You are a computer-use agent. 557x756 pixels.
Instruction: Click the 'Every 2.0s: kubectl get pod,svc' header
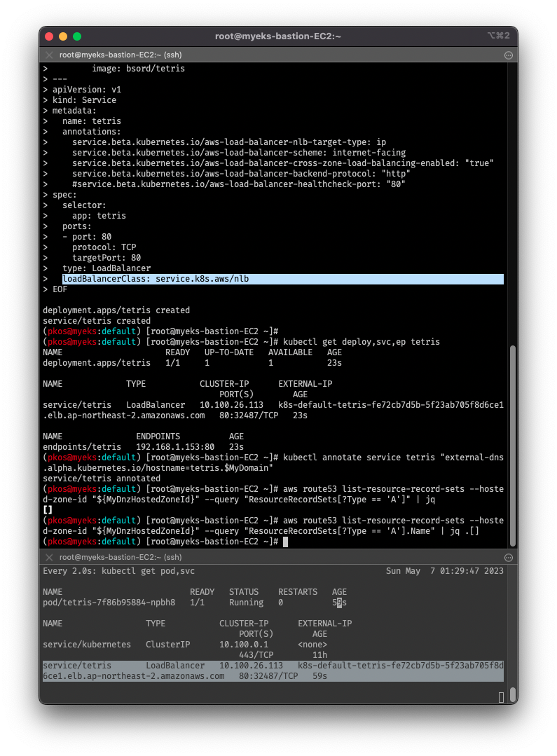[118, 571]
